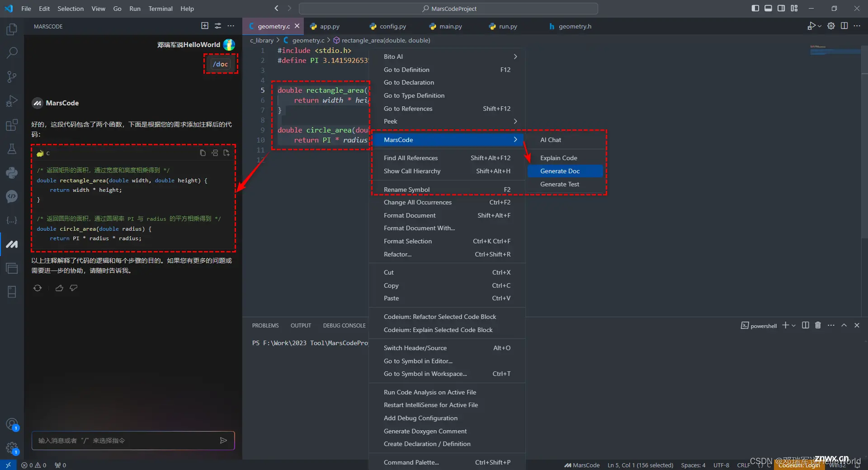The image size is (868, 470).
Task: Open Accounts icon in activity bar
Action: [12, 424]
